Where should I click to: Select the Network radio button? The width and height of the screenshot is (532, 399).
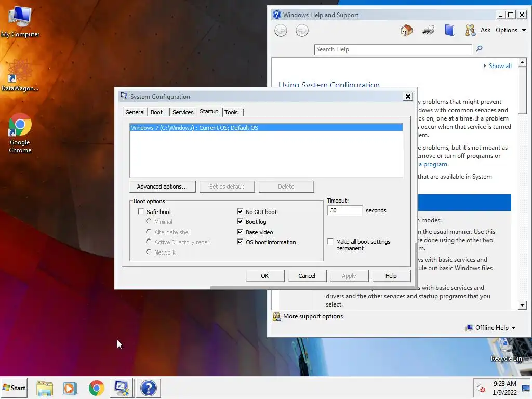149,252
